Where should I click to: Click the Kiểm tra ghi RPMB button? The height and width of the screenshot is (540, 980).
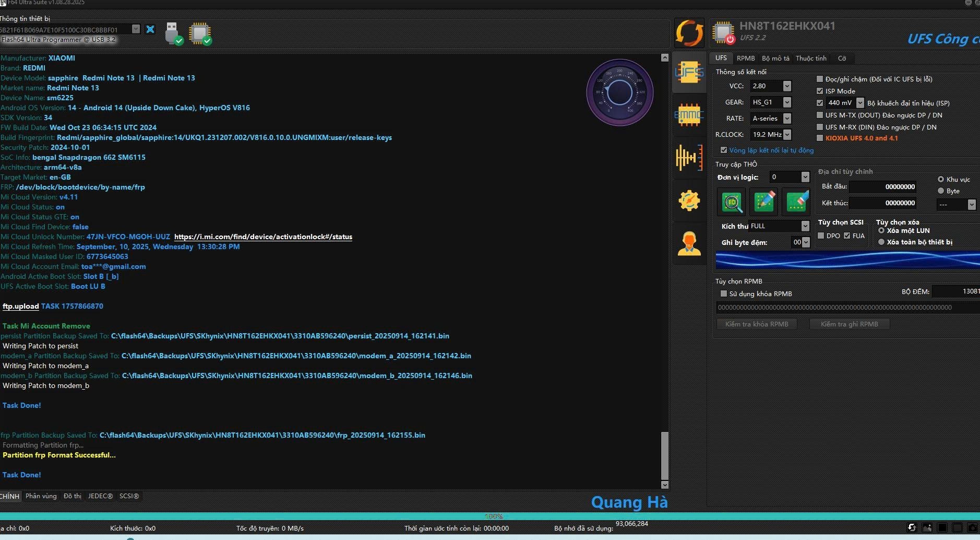click(x=850, y=324)
